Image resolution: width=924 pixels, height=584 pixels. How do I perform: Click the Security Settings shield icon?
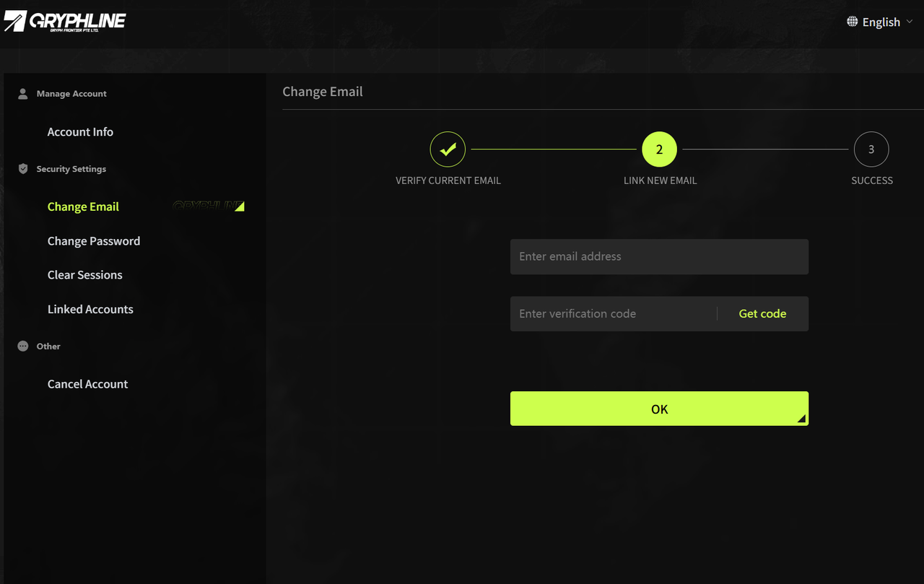tap(23, 169)
